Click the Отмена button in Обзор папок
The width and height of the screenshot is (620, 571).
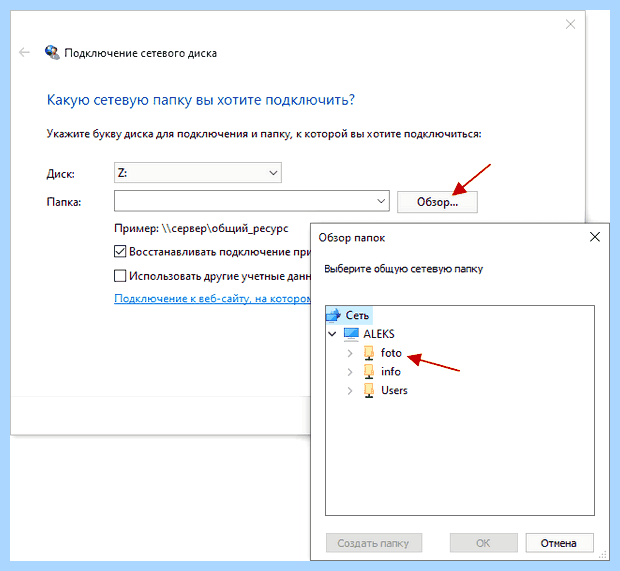(559, 543)
